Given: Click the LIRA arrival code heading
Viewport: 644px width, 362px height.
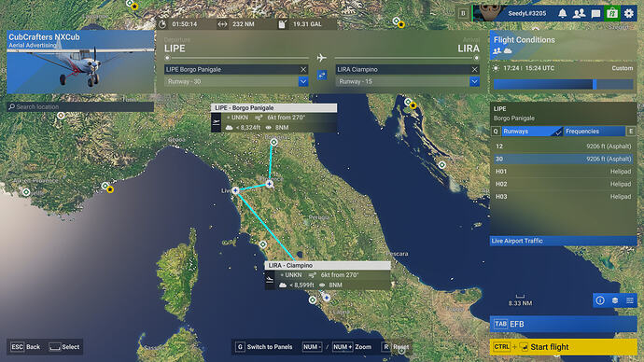Looking at the screenshot, I should coord(469,49).
